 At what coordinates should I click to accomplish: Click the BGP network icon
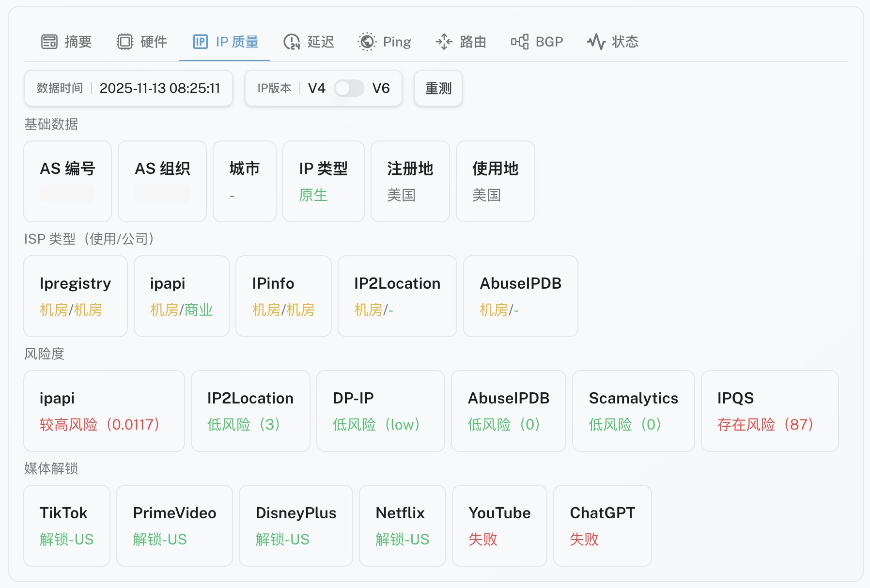click(x=519, y=42)
